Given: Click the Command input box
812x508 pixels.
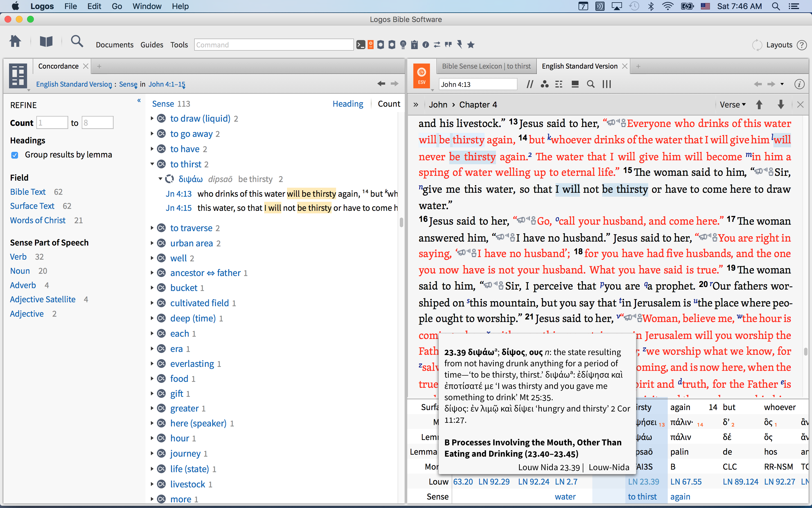Looking at the screenshot, I should (x=273, y=45).
